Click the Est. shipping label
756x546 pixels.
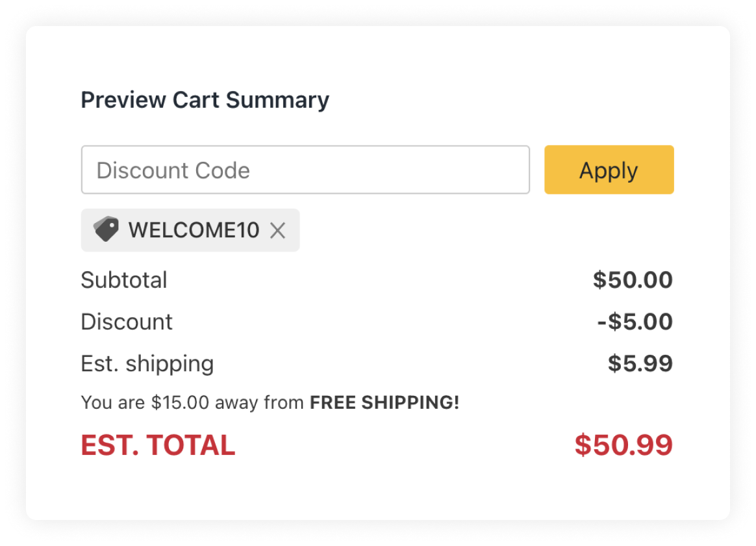click(147, 363)
